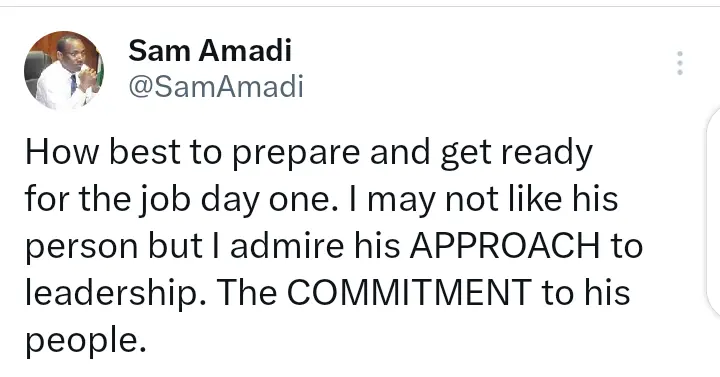Click the word like in the second line
Screen dimensions: 720x377
[535, 198]
